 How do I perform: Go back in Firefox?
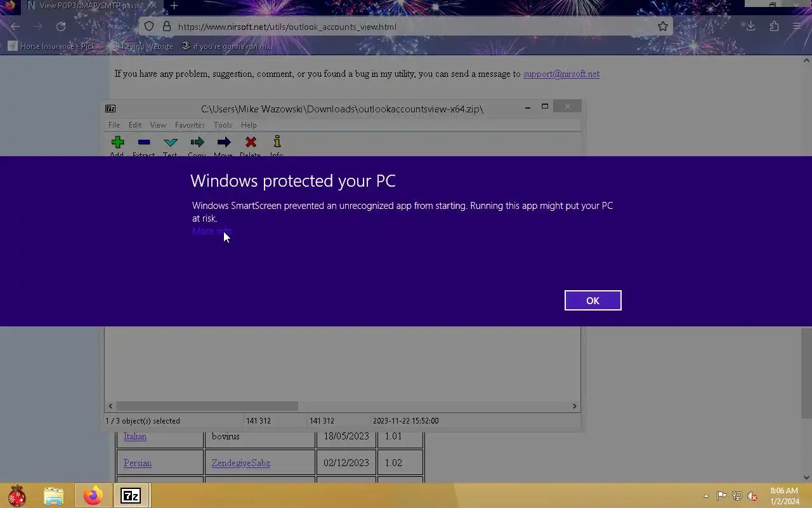(x=15, y=27)
